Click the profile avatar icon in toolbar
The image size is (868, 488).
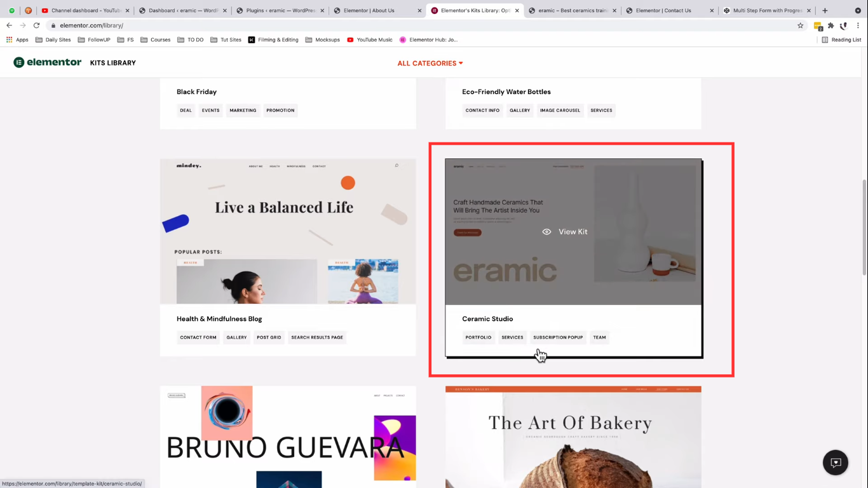tap(844, 25)
